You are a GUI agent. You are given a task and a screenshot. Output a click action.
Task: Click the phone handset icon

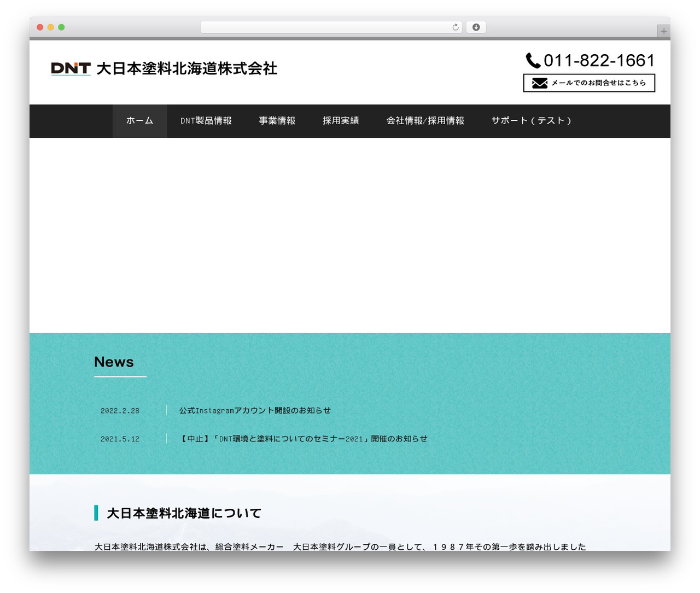click(533, 60)
